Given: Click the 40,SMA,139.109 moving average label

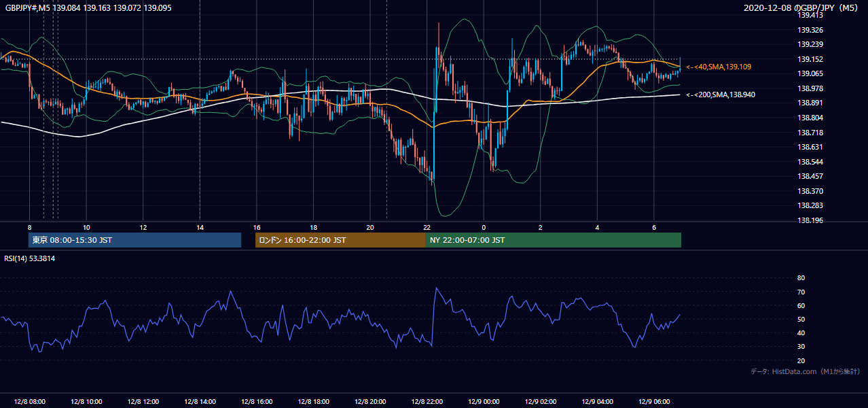Looking at the screenshot, I should pyautogui.click(x=719, y=67).
